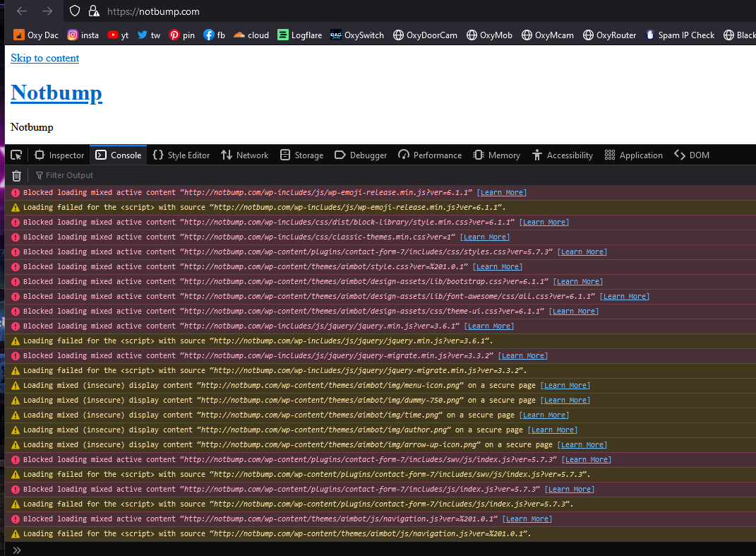Click the console command prompt chevrons
Screen dimensions: 756x556
click(x=17, y=550)
